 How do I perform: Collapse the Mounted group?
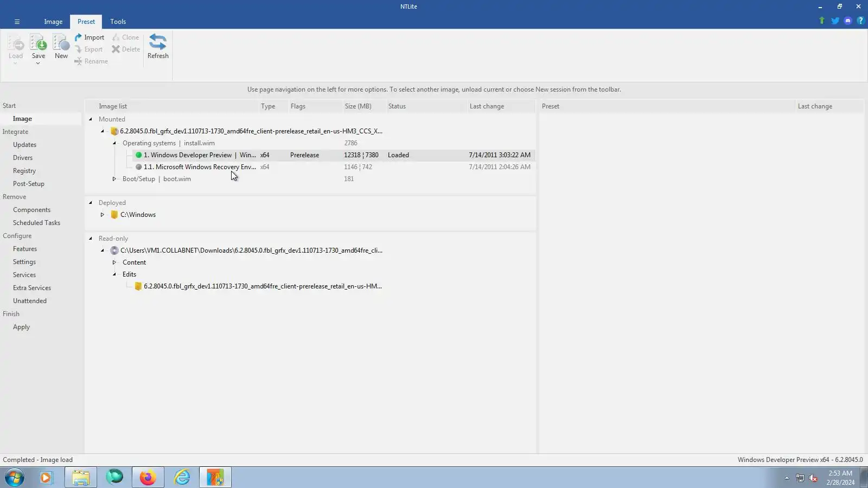tap(91, 119)
